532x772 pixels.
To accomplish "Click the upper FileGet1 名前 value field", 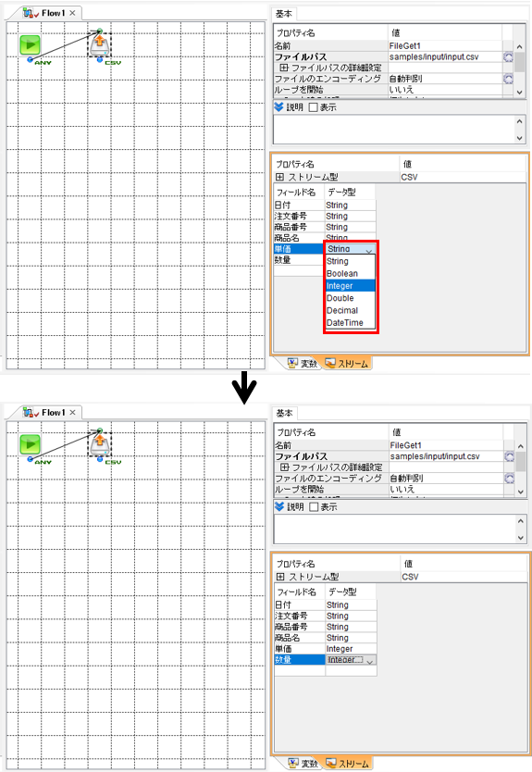I will pyautogui.click(x=445, y=45).
